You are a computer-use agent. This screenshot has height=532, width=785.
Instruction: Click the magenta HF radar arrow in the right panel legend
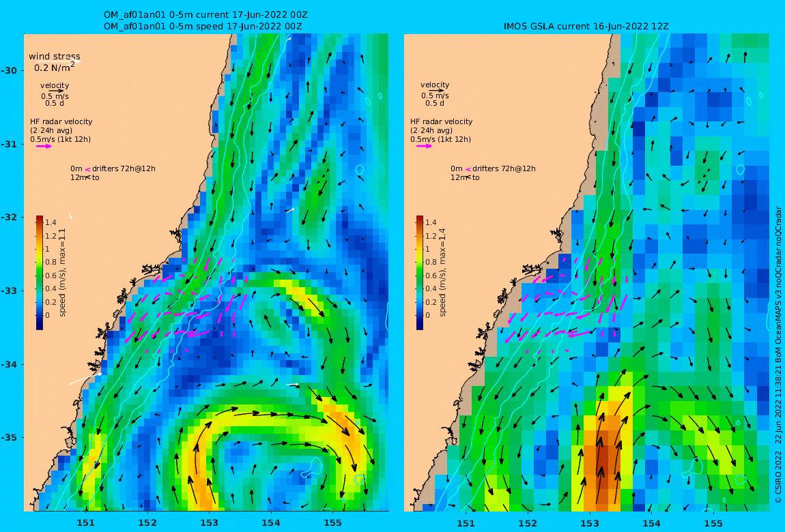click(423, 146)
